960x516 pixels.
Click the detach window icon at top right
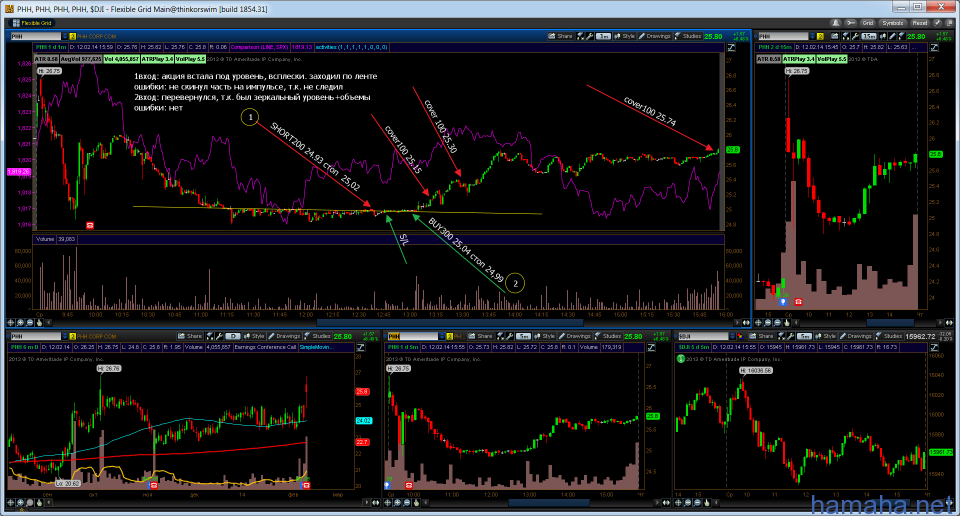(948, 23)
